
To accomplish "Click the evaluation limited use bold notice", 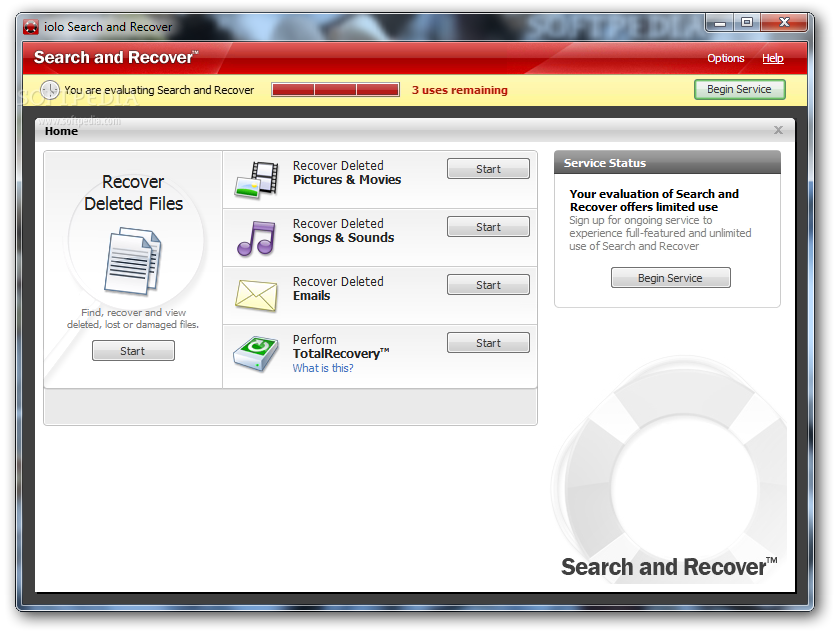I will click(x=654, y=200).
